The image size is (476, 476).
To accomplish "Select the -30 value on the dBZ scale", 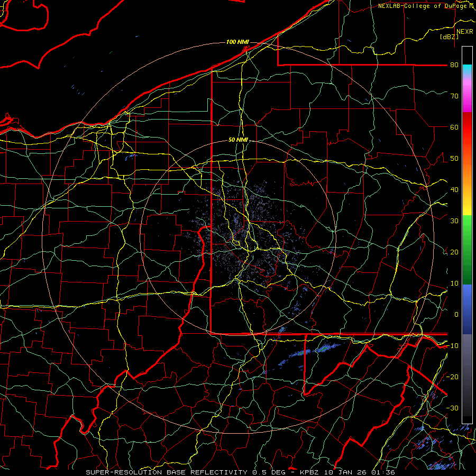I will tap(452, 408).
